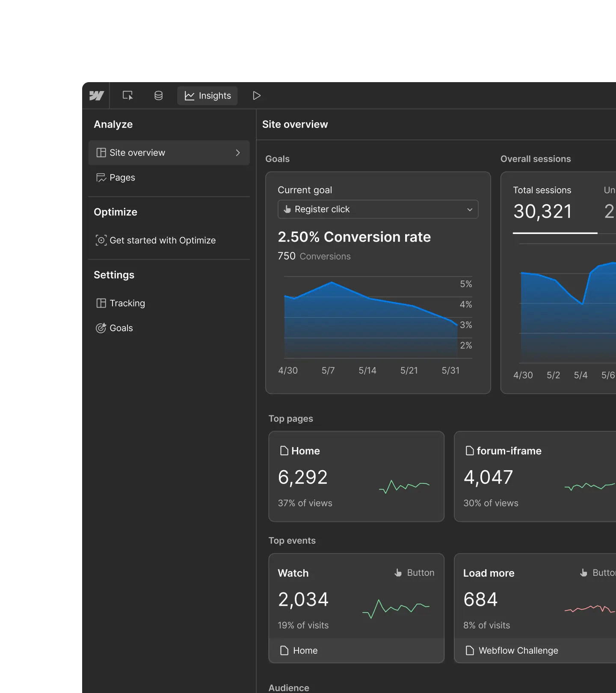This screenshot has height=693, width=616.
Task: Open the Designer canvas select tool icon
Action: tap(127, 95)
